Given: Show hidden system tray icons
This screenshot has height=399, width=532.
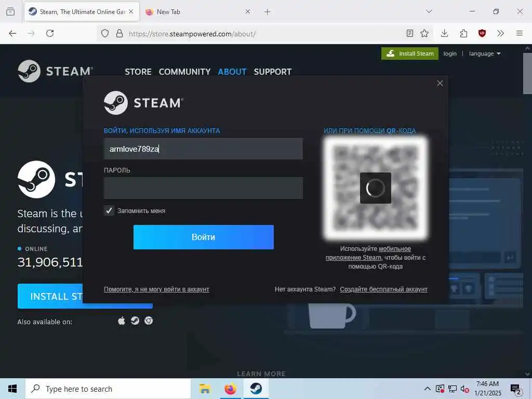Looking at the screenshot, I should [428, 389].
